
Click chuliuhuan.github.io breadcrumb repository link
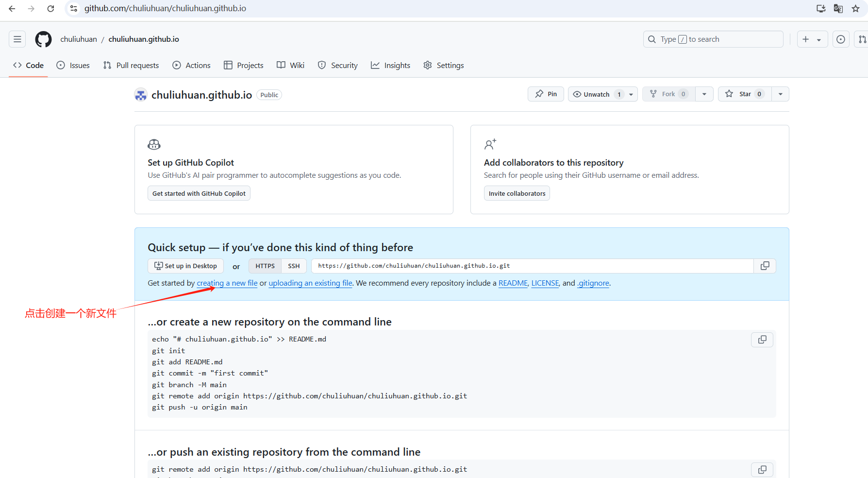[144, 39]
